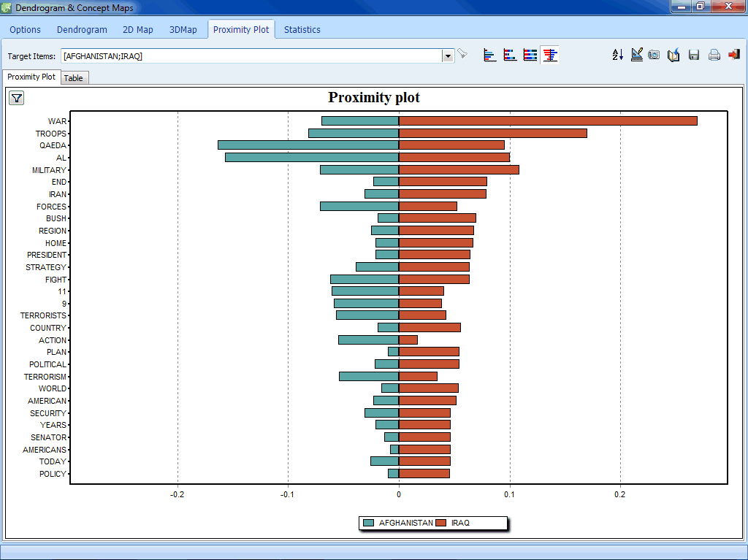Image resolution: width=748 pixels, height=560 pixels.
Task: Click the Target Items text field
Action: (251, 55)
